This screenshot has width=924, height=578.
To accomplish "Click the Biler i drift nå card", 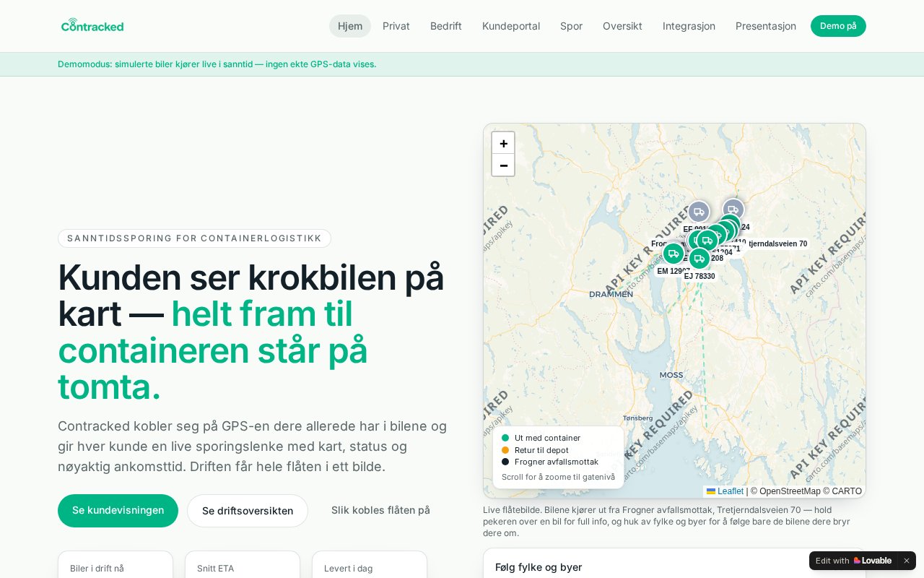I will click(x=115, y=564).
